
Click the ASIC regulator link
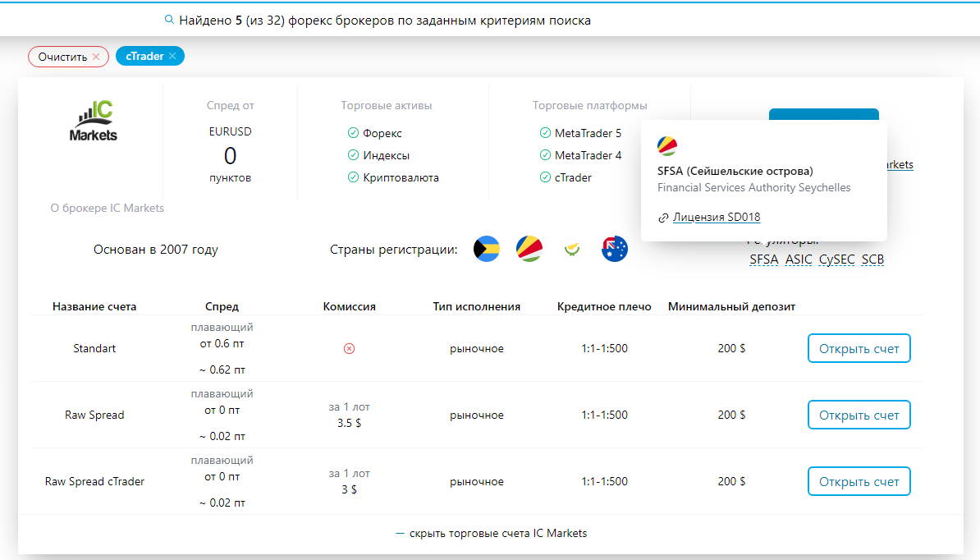(x=799, y=259)
